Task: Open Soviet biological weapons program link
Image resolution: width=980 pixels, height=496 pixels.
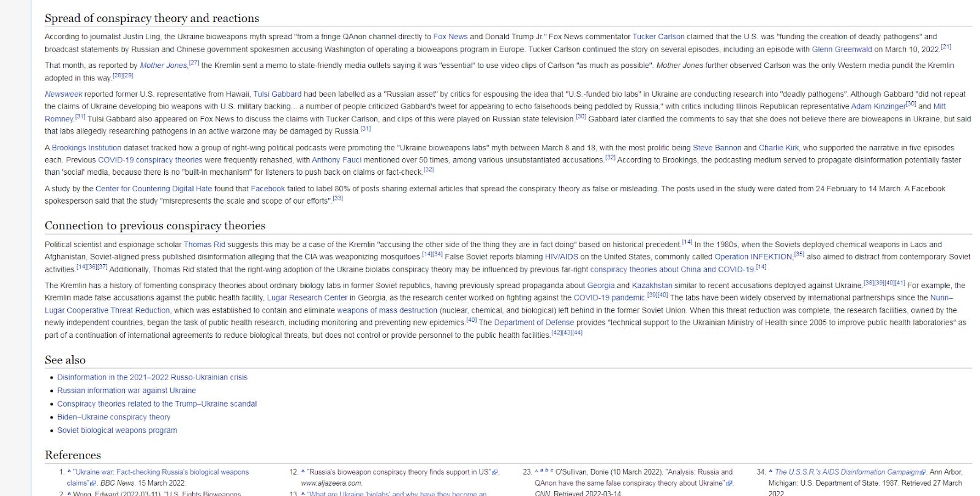Action: 117,430
